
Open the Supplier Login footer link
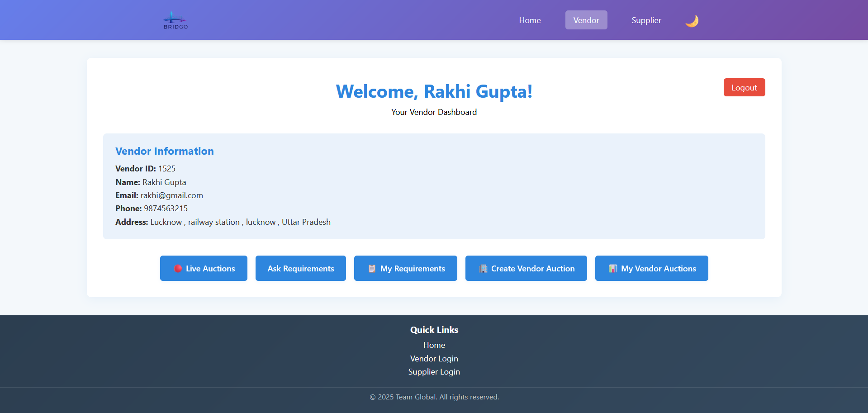pyautogui.click(x=434, y=372)
